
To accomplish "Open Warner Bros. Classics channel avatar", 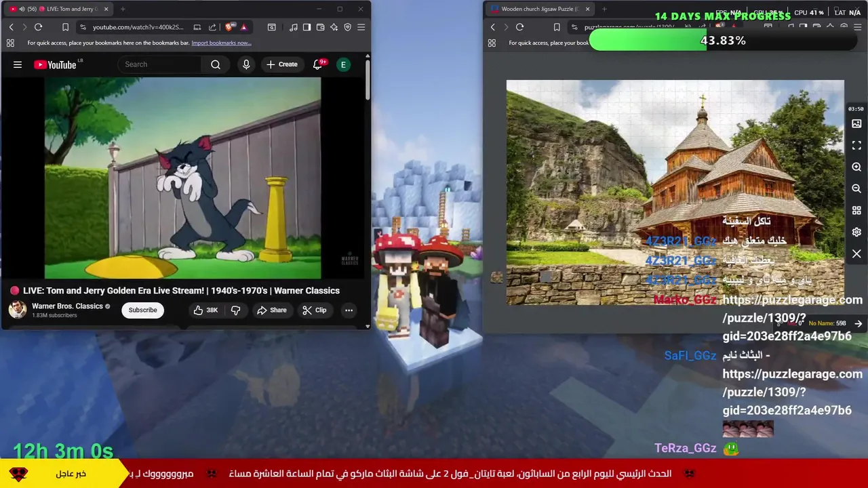I will click(x=18, y=309).
